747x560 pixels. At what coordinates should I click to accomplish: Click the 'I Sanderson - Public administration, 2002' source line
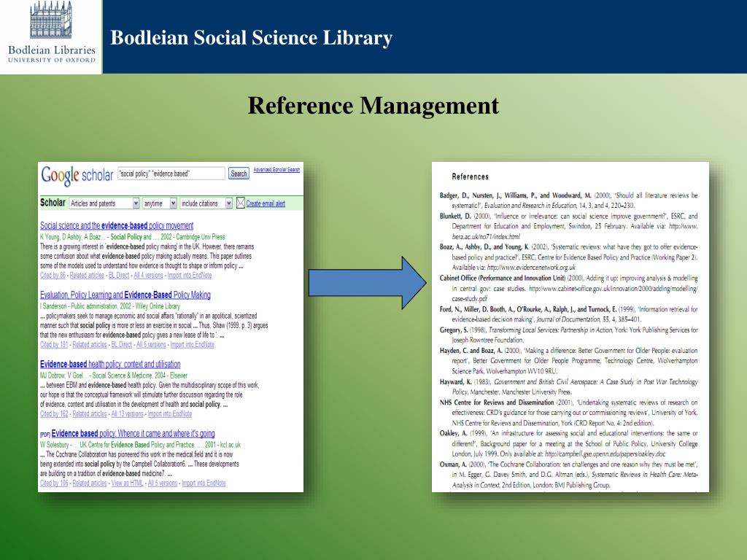(x=110, y=306)
